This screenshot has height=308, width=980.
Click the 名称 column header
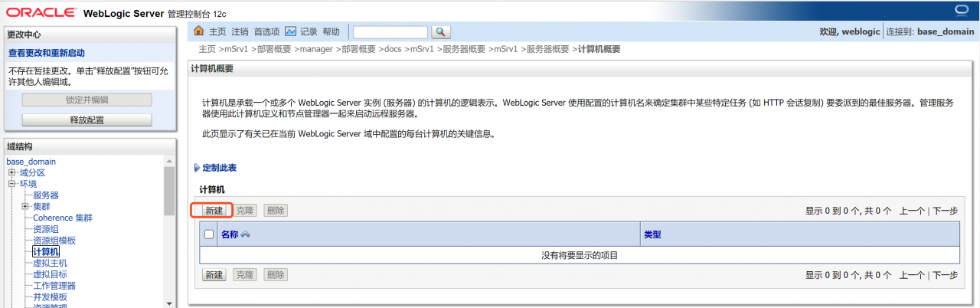[x=230, y=234]
